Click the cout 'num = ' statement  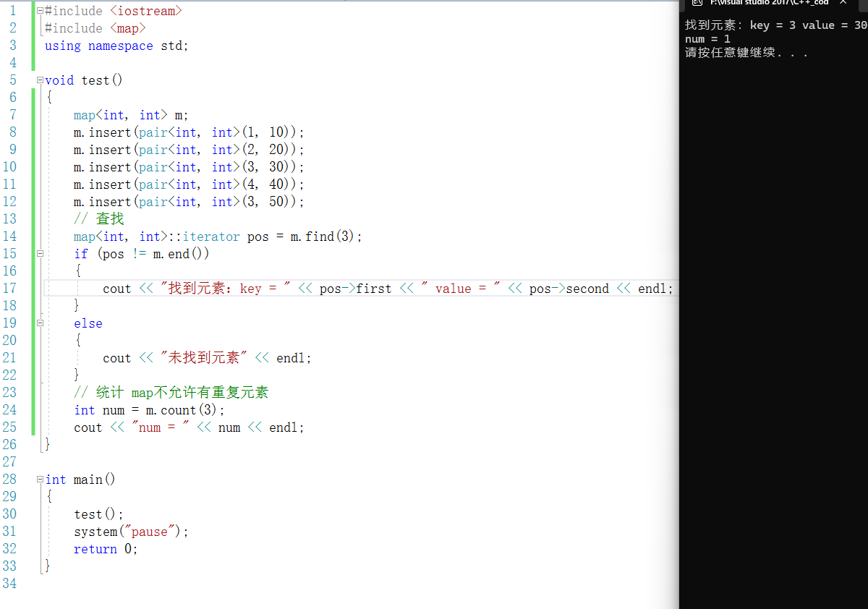click(x=189, y=427)
